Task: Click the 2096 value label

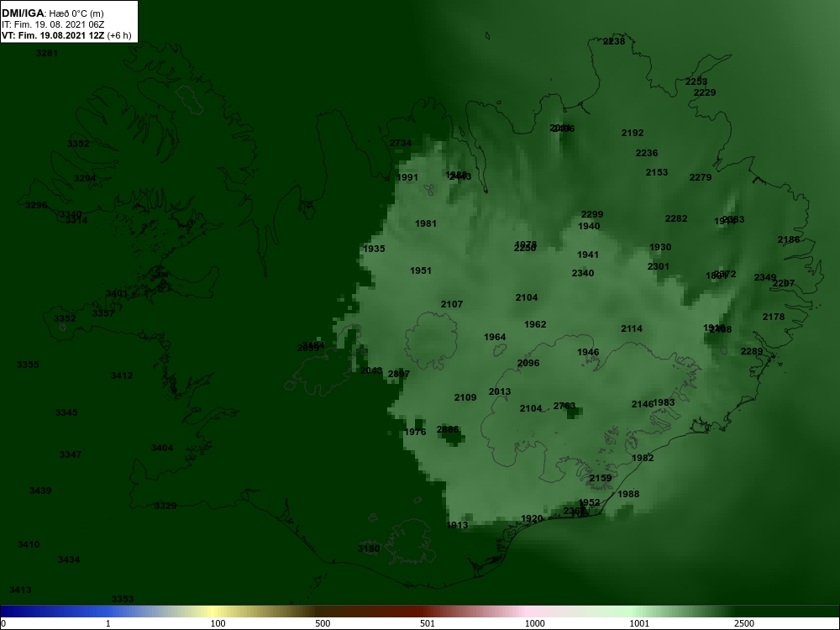Action: pyautogui.click(x=528, y=363)
